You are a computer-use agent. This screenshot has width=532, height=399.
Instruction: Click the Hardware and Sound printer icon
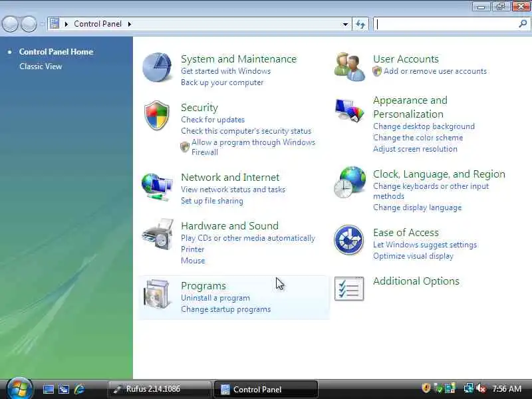(x=158, y=235)
